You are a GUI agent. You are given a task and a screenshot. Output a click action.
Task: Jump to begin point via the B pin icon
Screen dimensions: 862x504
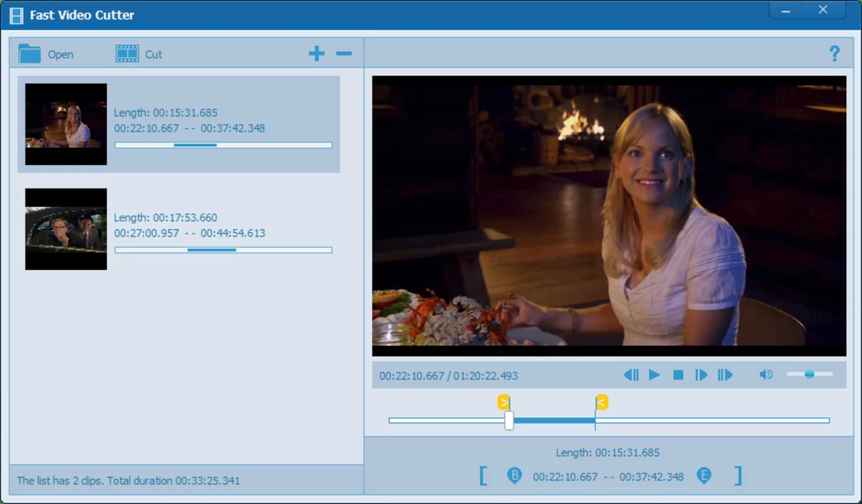[x=515, y=476]
